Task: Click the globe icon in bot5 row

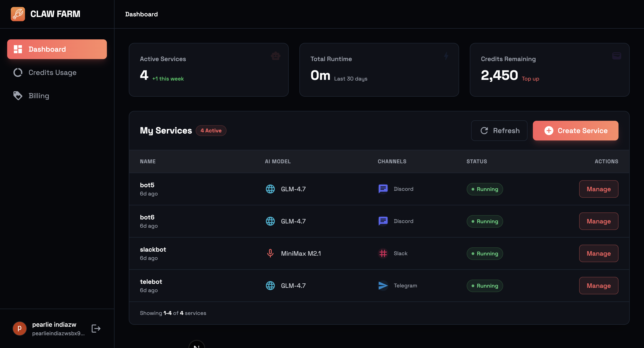Action: pyautogui.click(x=270, y=189)
